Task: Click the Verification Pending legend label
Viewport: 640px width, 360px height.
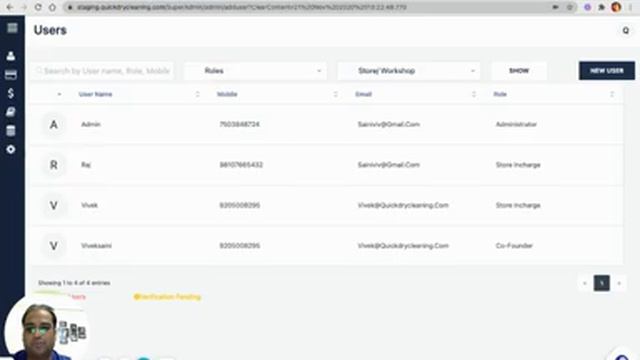Action: pyautogui.click(x=167, y=297)
